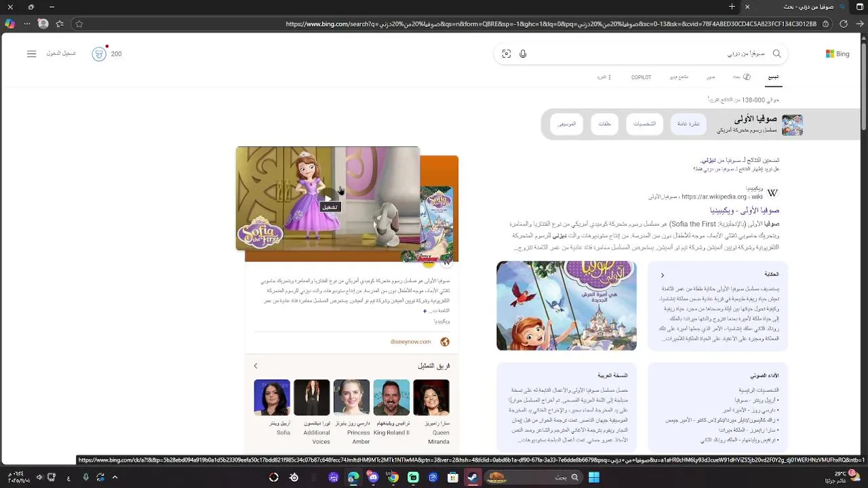Select the 'حلقات' episodes chip
The width and height of the screenshot is (868, 488).
pyautogui.click(x=605, y=124)
